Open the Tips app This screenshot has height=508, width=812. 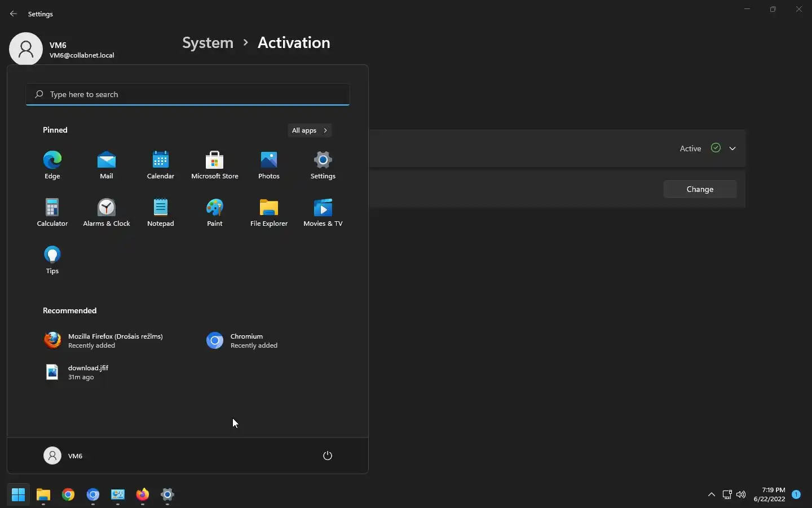point(52,260)
